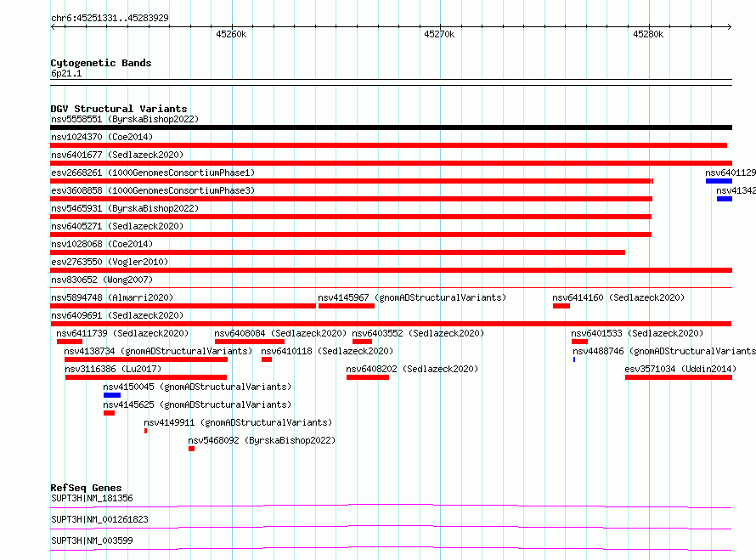Select esv3608858 (1000GenomesConsortiumPhase3) label

coord(153,190)
